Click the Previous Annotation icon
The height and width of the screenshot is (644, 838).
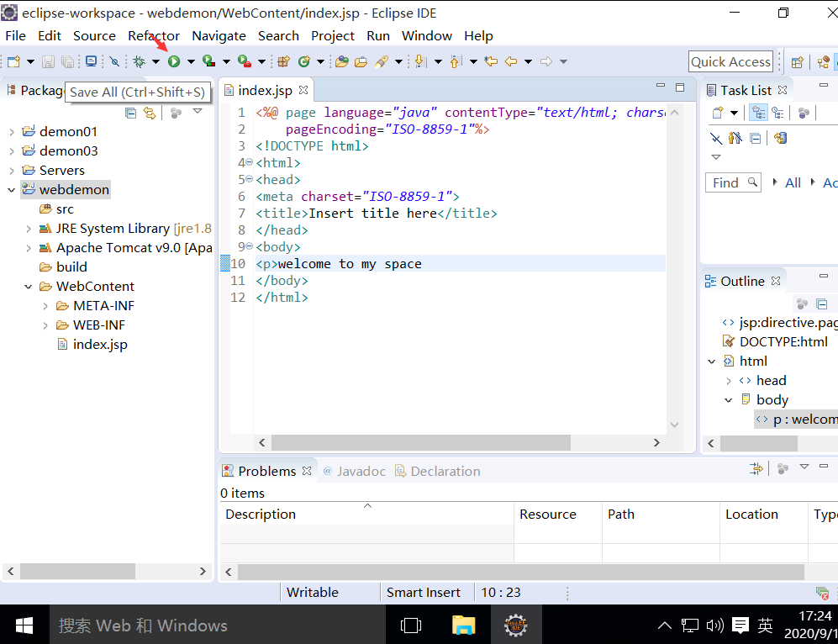tap(456, 61)
